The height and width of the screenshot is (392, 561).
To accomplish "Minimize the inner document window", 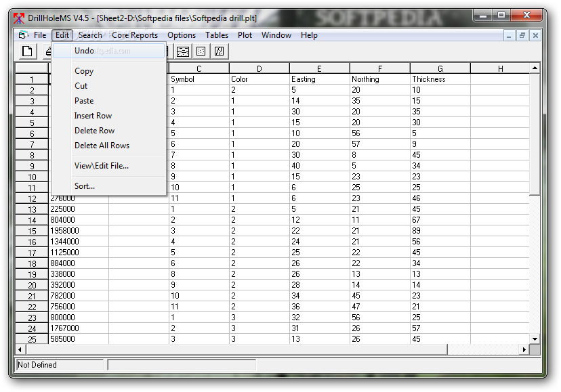I will point(509,35).
